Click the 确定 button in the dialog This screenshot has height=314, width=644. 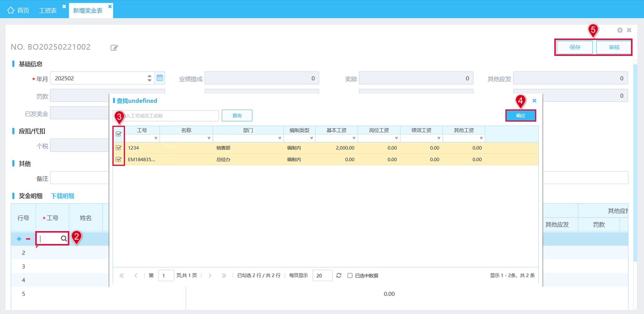(520, 116)
